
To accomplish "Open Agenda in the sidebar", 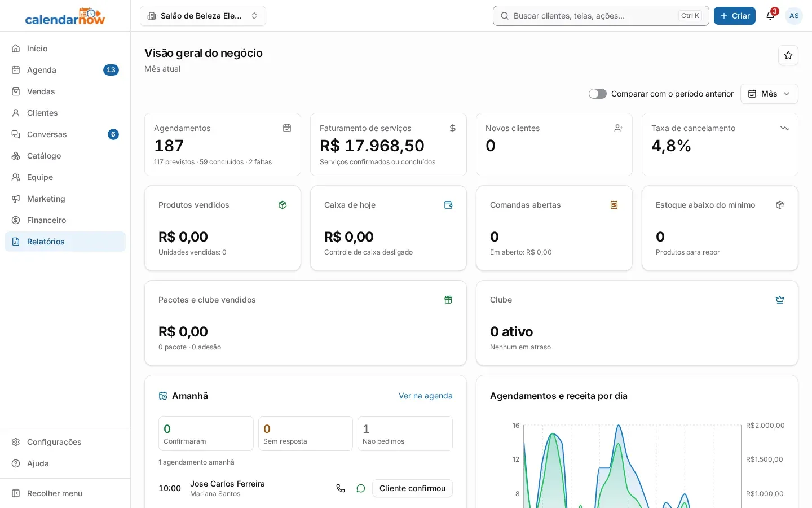I will 65,70.
